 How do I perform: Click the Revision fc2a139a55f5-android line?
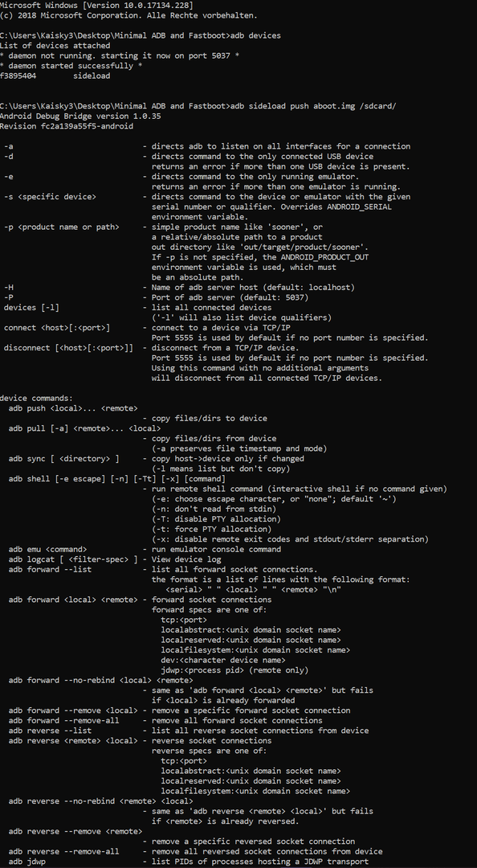[67, 126]
